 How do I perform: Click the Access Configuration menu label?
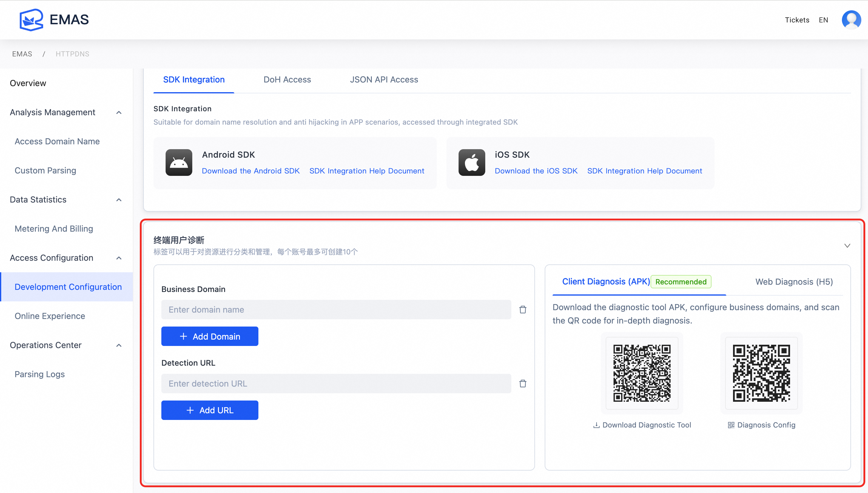[x=52, y=258]
